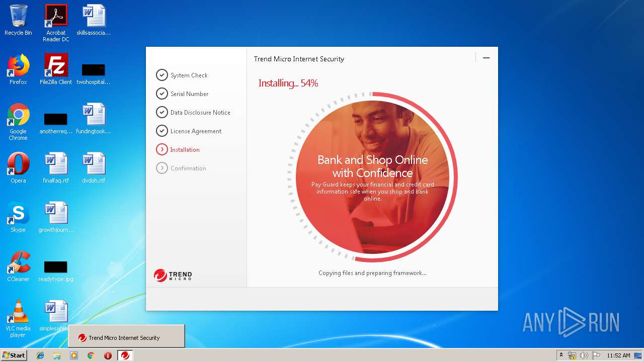
Task: Minimize the Trend Micro installer window
Action: pyautogui.click(x=486, y=58)
